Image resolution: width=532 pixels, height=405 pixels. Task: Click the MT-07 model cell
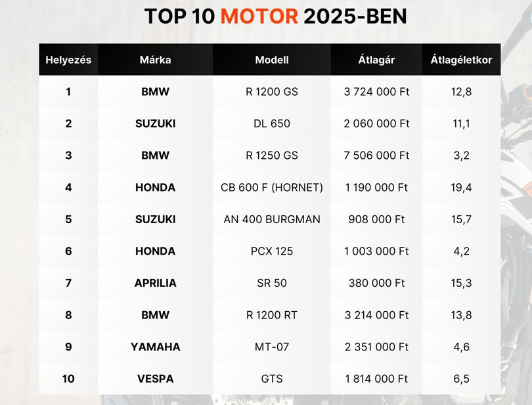coord(272,347)
